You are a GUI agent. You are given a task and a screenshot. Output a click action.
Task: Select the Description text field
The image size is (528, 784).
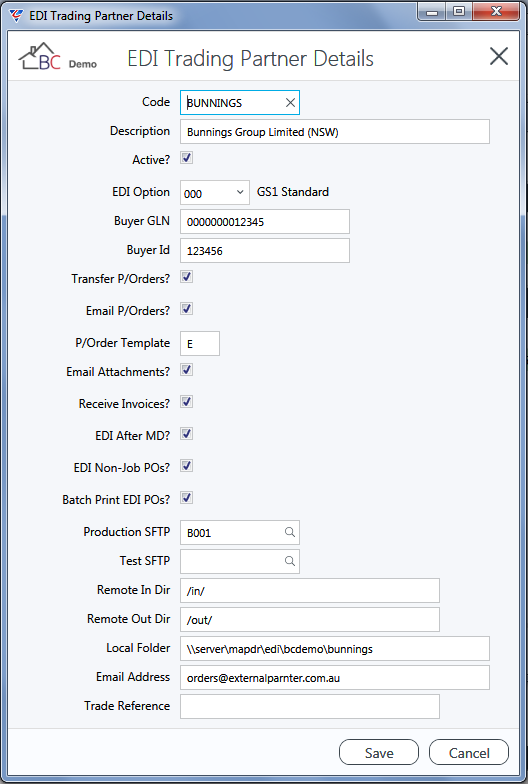pos(334,132)
